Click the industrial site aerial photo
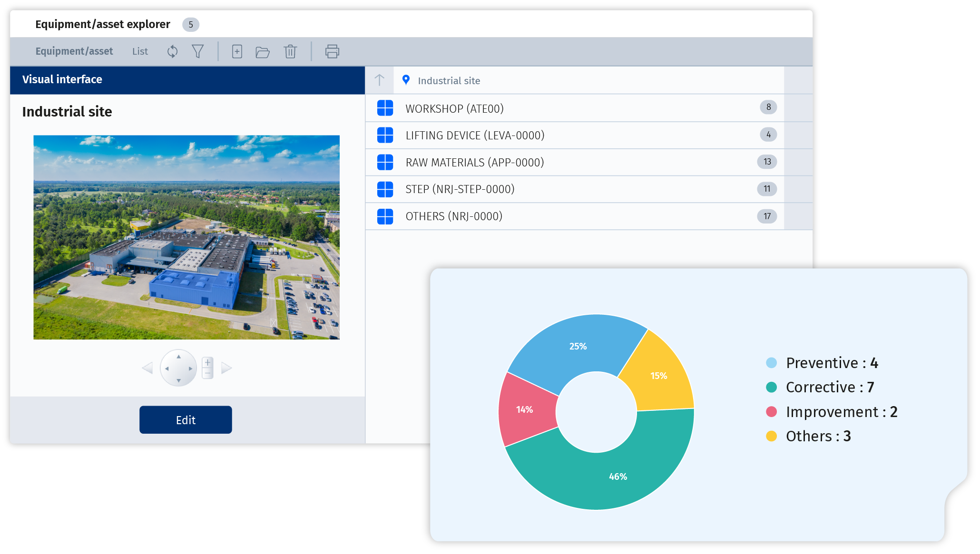 [x=186, y=237]
